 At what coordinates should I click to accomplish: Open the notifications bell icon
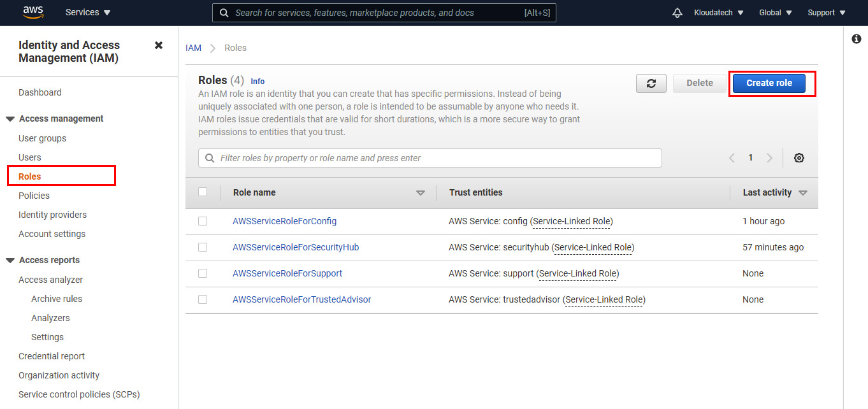click(677, 13)
